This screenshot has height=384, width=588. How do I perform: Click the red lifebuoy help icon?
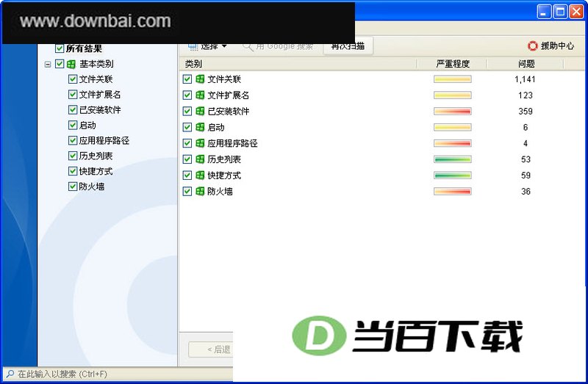tap(532, 46)
